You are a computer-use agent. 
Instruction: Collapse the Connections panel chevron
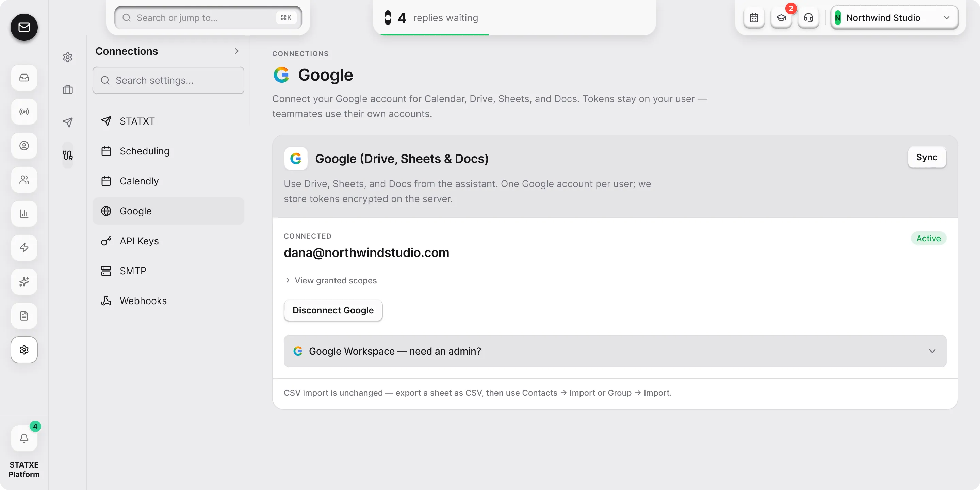236,51
